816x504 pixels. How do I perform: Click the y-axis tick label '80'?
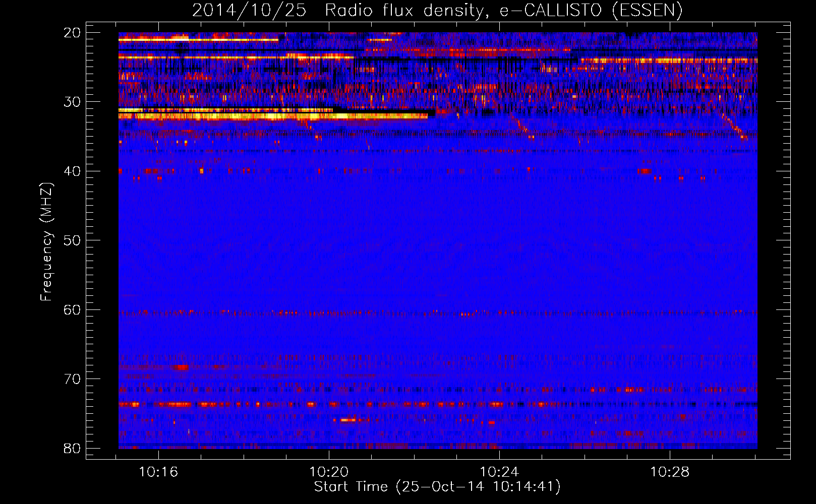[x=72, y=449]
